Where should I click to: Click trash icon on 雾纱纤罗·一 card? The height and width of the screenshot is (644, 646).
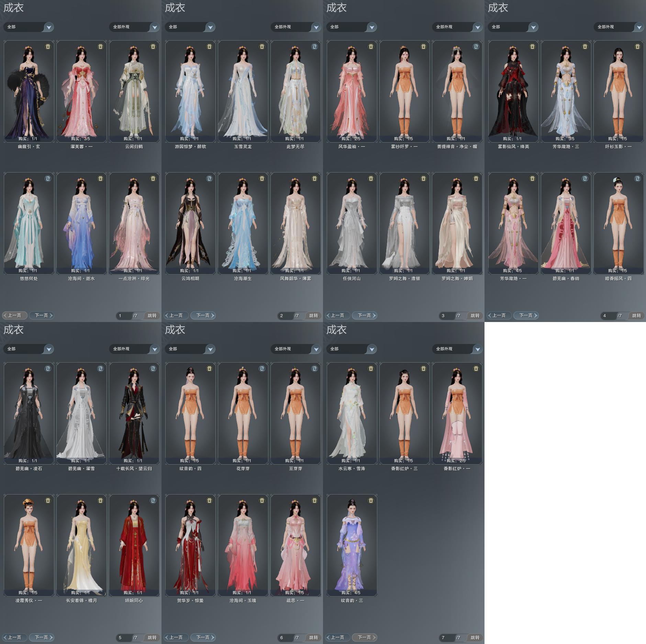[423, 46]
